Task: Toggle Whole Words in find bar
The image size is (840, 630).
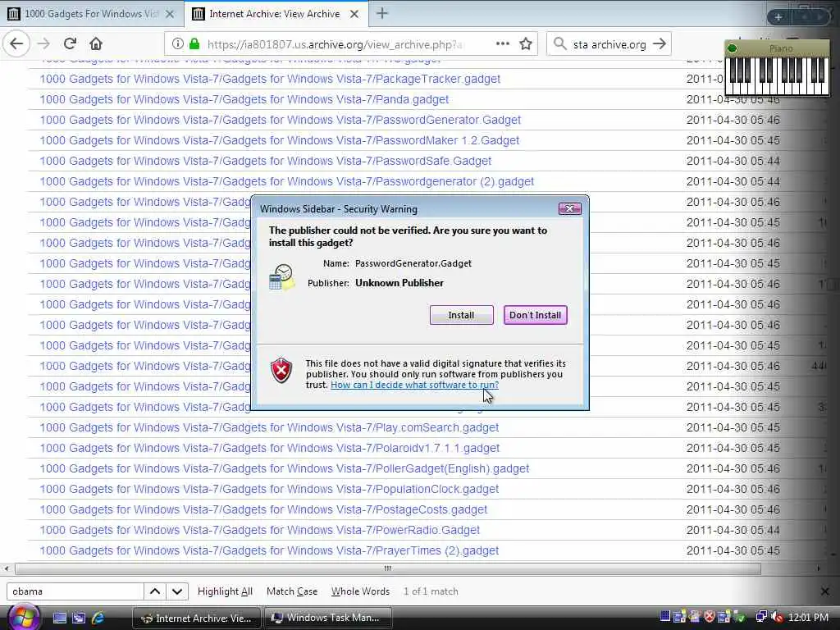Action: [x=360, y=591]
